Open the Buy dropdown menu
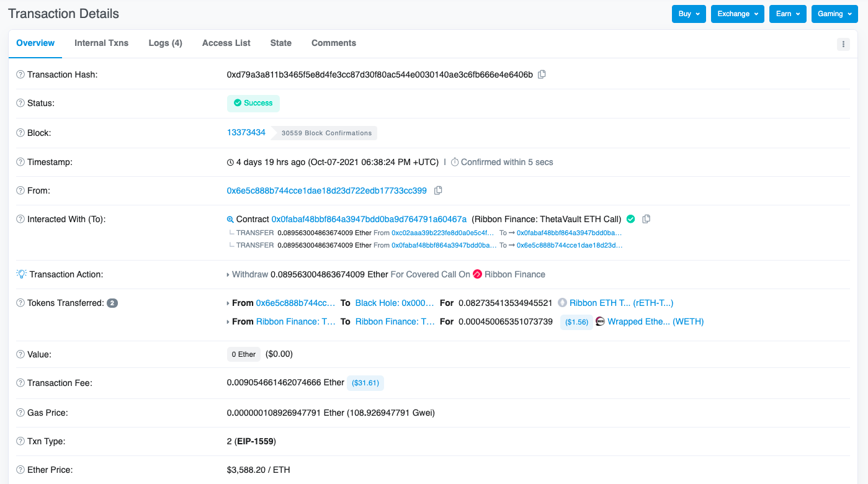Image resolution: width=868 pixels, height=484 pixels. click(688, 14)
